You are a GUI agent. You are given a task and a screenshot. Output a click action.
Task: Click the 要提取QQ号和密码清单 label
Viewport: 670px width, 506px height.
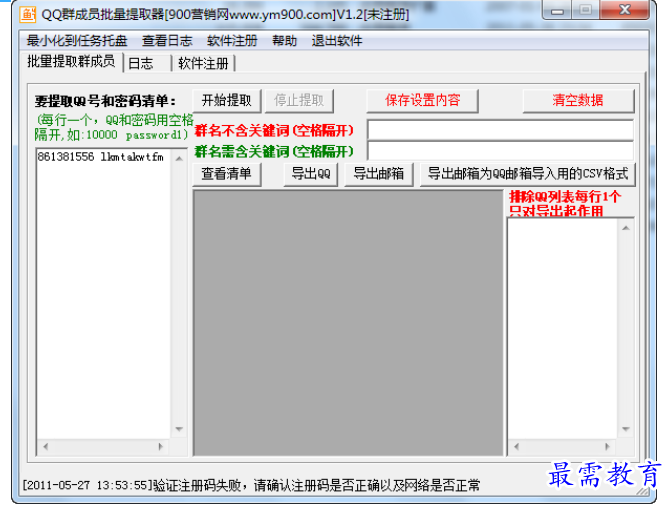pos(105,101)
